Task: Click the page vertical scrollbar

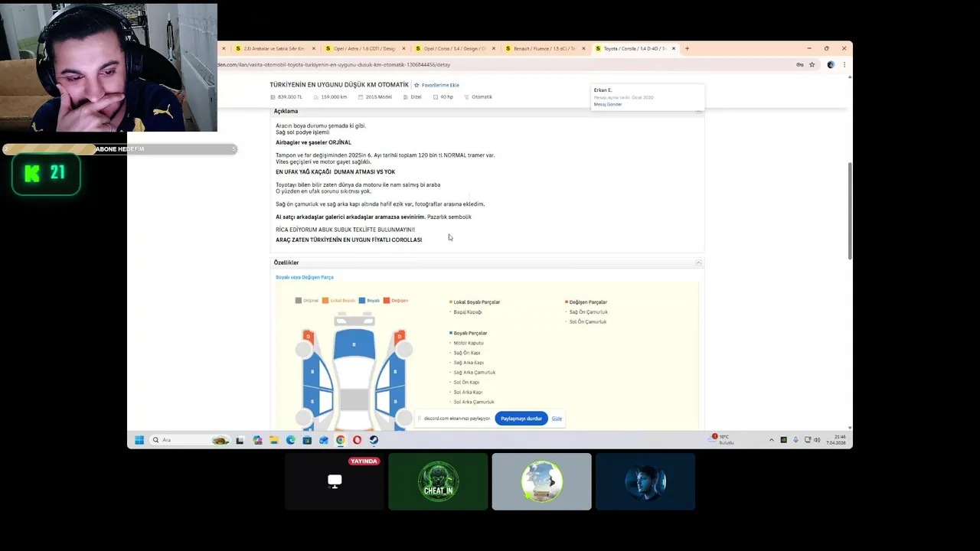Action: point(849,210)
